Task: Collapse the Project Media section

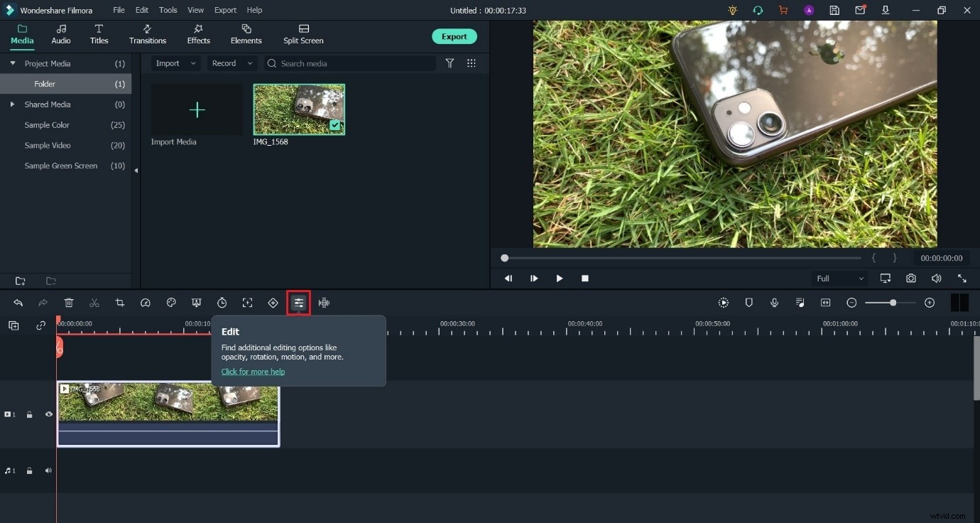Action: point(12,63)
